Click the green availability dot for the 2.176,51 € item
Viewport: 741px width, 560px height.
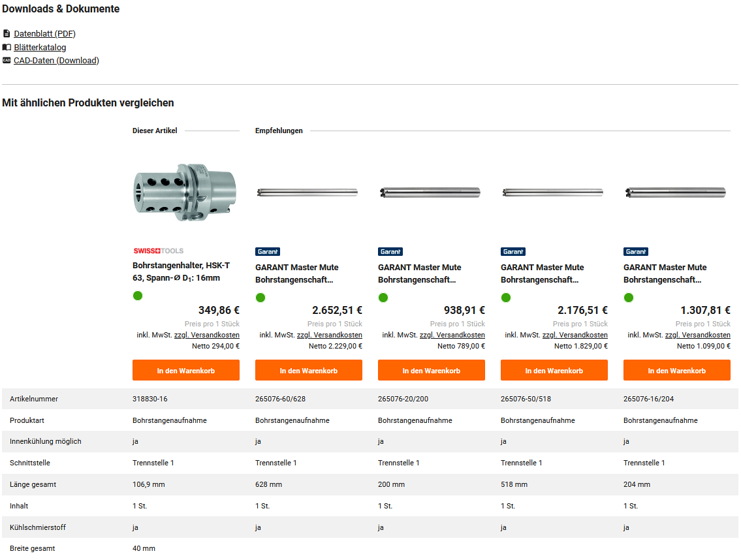[506, 298]
